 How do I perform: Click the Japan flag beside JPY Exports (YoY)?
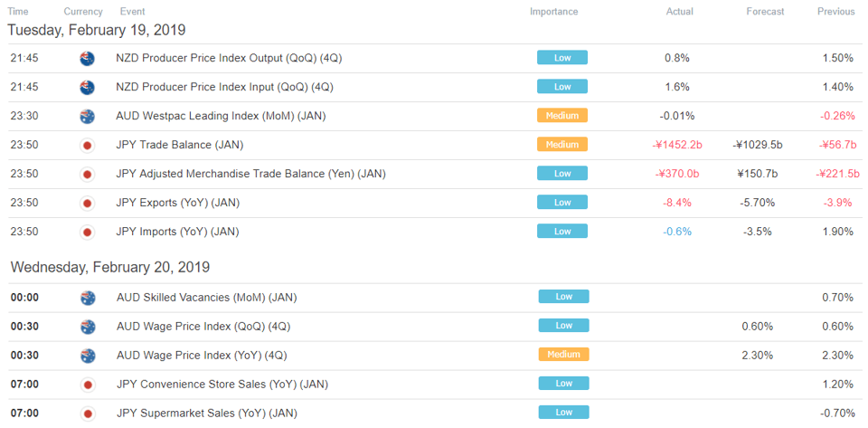[x=87, y=203]
